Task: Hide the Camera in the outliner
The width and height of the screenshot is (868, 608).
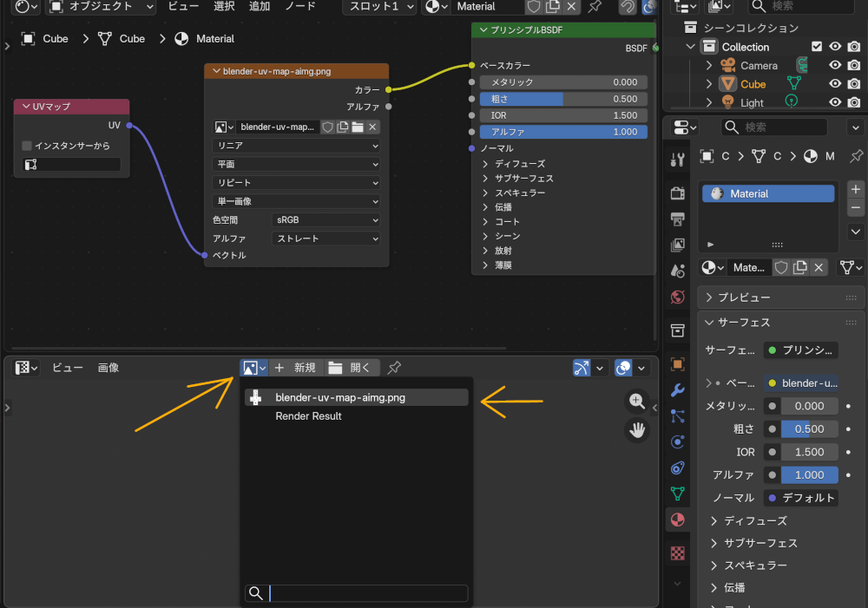Action: tap(834, 65)
